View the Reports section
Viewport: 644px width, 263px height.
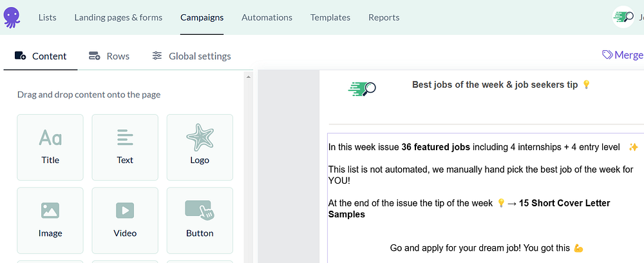pyautogui.click(x=384, y=17)
